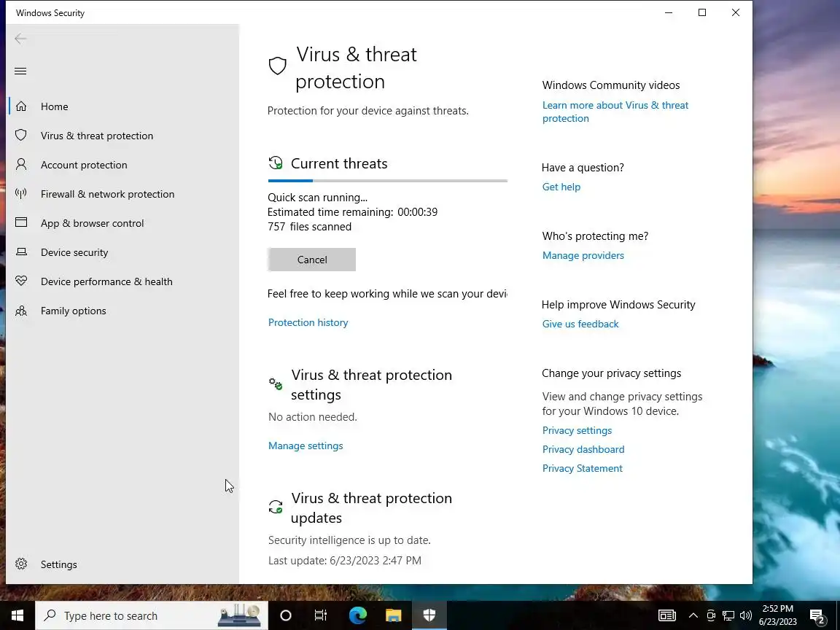Click the heart icon for Device performance
This screenshot has height=630, width=840.
pyautogui.click(x=21, y=281)
